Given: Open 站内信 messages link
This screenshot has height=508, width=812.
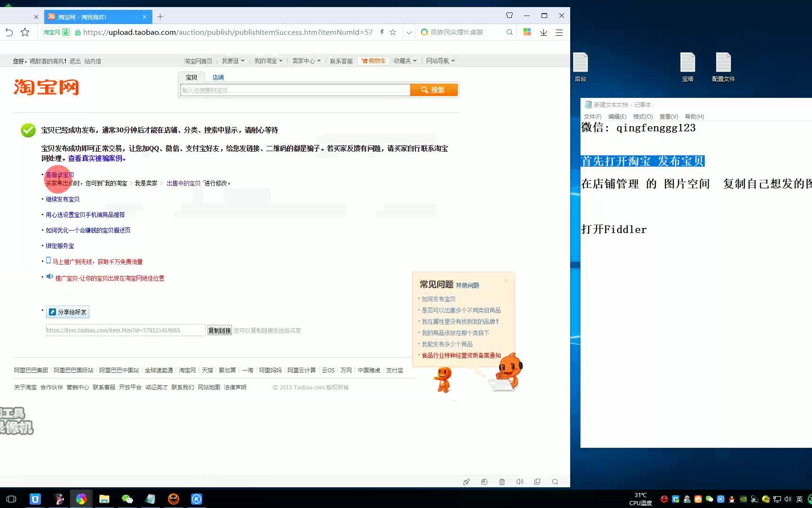Looking at the screenshot, I should click(x=93, y=61).
